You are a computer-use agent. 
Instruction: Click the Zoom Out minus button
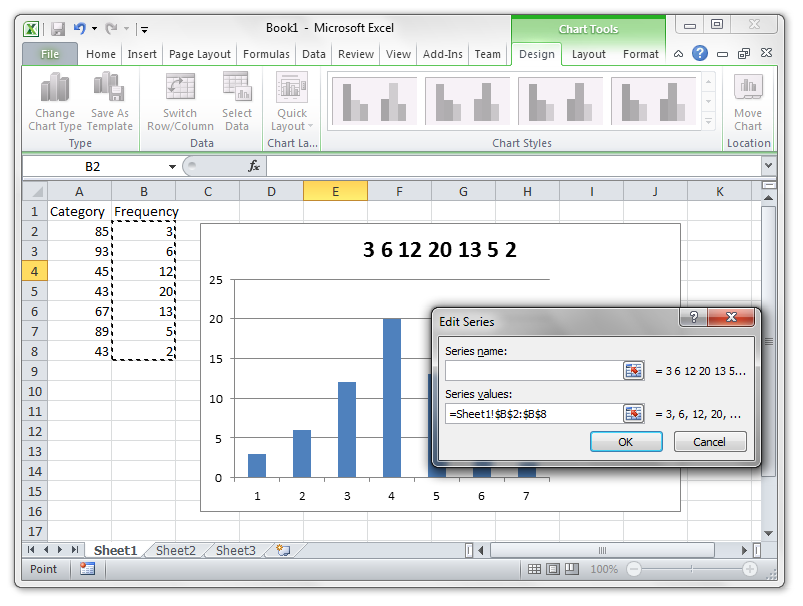tap(633, 569)
